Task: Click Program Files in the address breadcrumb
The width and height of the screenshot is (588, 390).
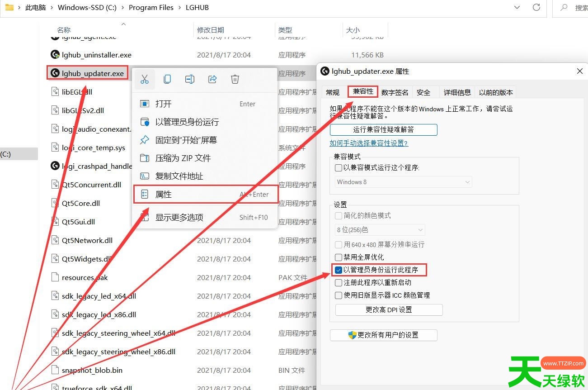Action: (x=151, y=7)
